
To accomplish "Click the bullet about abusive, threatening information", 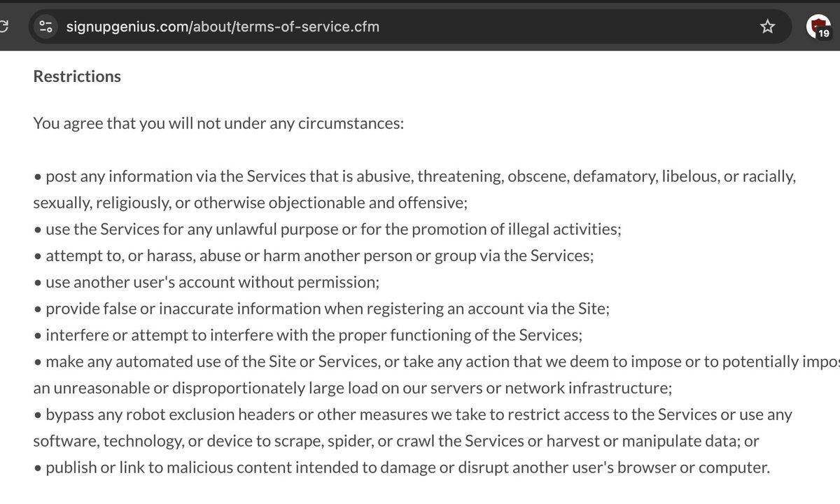I will (x=414, y=177).
